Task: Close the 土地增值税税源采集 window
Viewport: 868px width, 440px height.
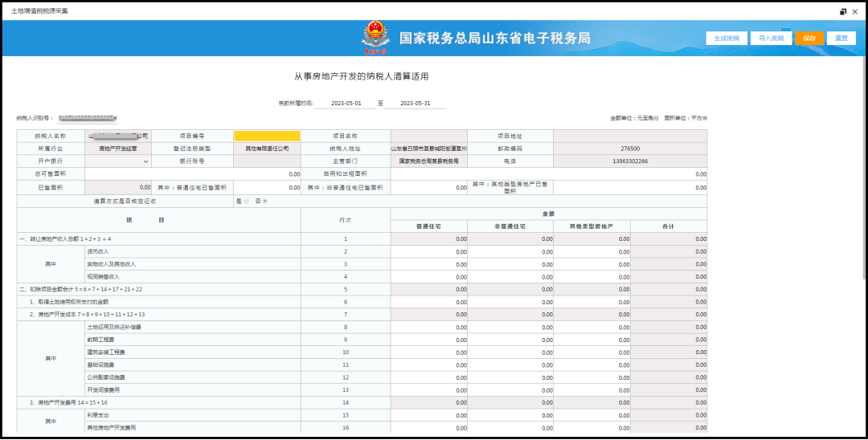Action: [x=854, y=11]
